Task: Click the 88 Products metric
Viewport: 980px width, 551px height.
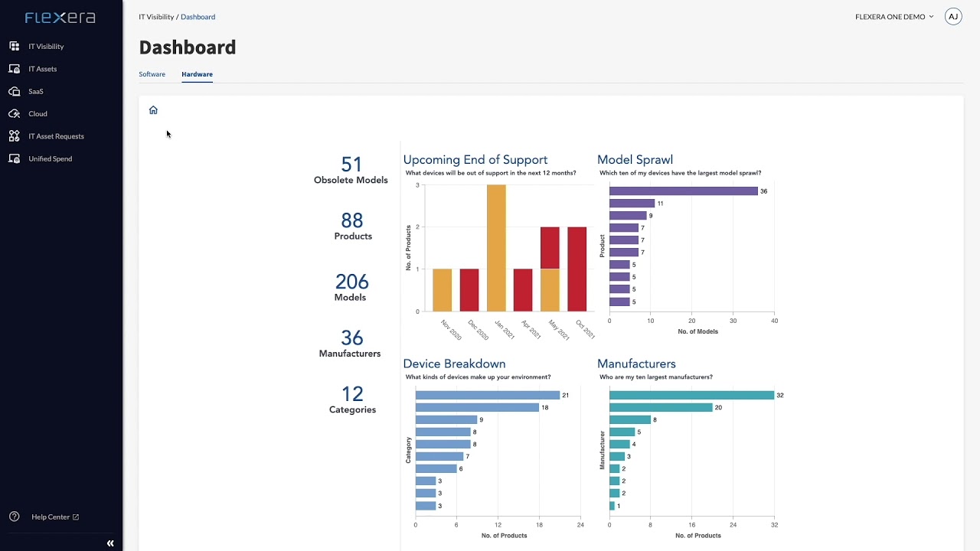Action: tap(352, 226)
